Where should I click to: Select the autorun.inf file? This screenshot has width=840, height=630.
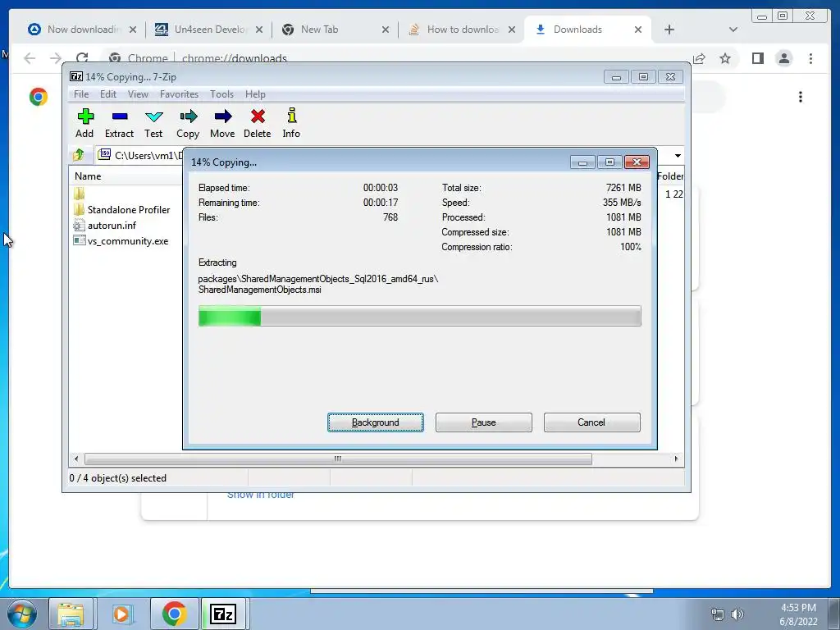(x=105, y=226)
